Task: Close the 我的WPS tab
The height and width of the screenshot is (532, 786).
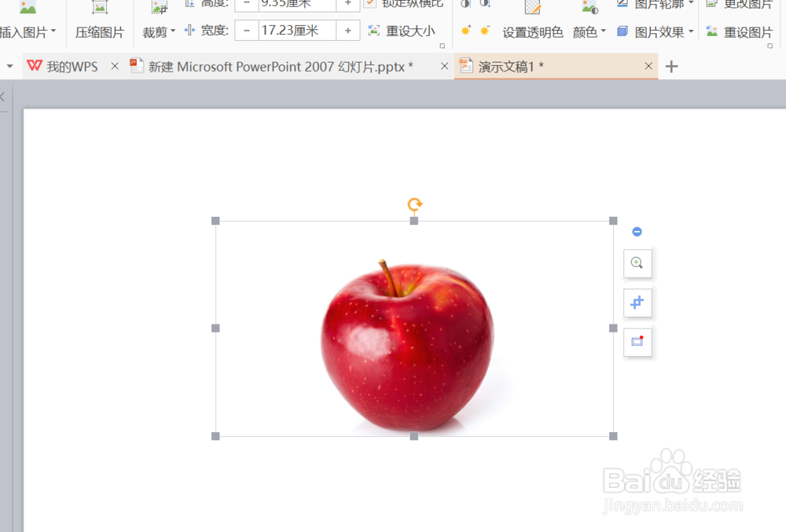Action: [x=115, y=66]
